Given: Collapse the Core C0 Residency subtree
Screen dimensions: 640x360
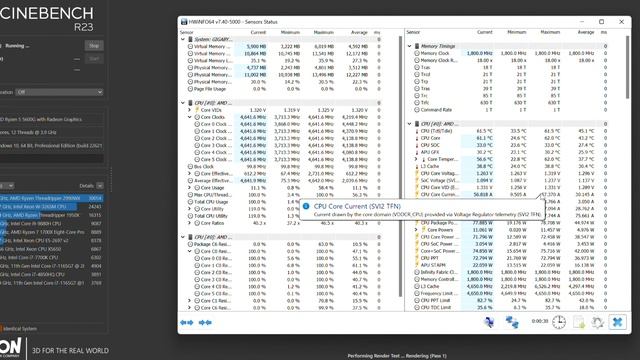Looking at the screenshot, I should coord(189,251).
